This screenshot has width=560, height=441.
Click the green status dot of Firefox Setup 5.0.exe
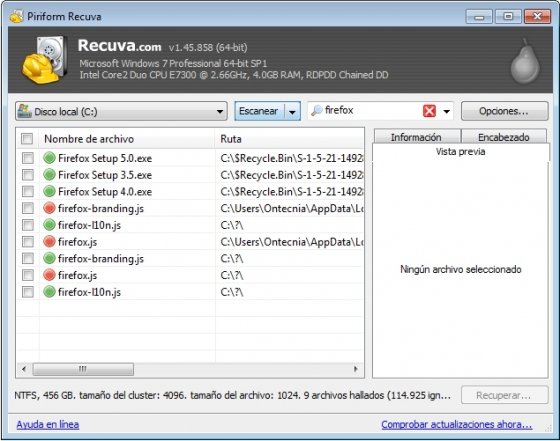[49, 158]
